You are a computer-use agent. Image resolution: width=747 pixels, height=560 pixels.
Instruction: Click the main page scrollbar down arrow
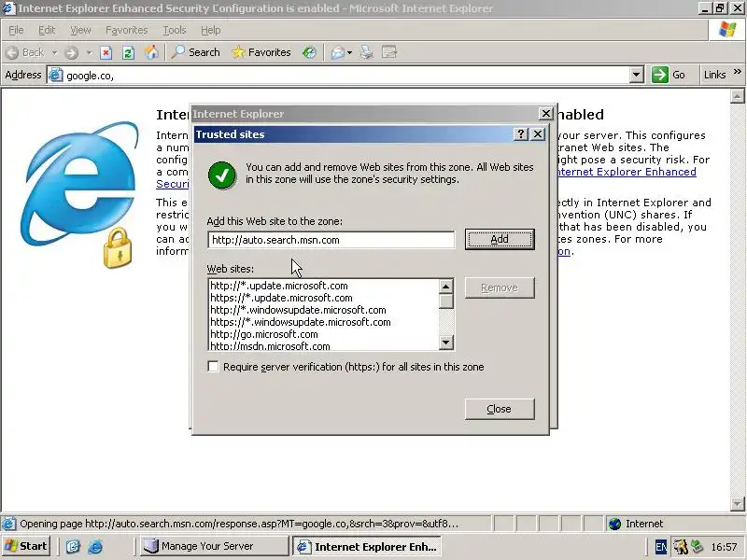pos(737,503)
